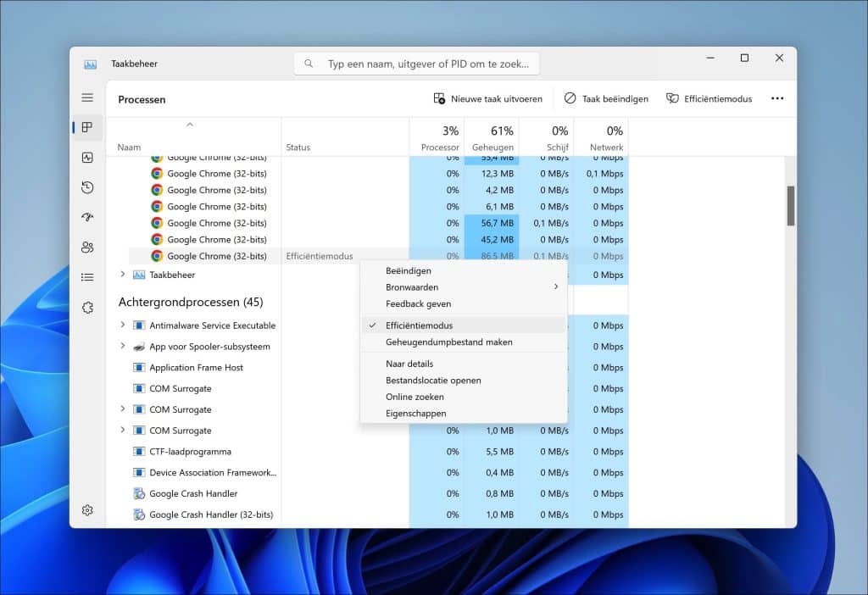
Task: Click the 5,5 MB memory cell
Action: click(x=492, y=452)
